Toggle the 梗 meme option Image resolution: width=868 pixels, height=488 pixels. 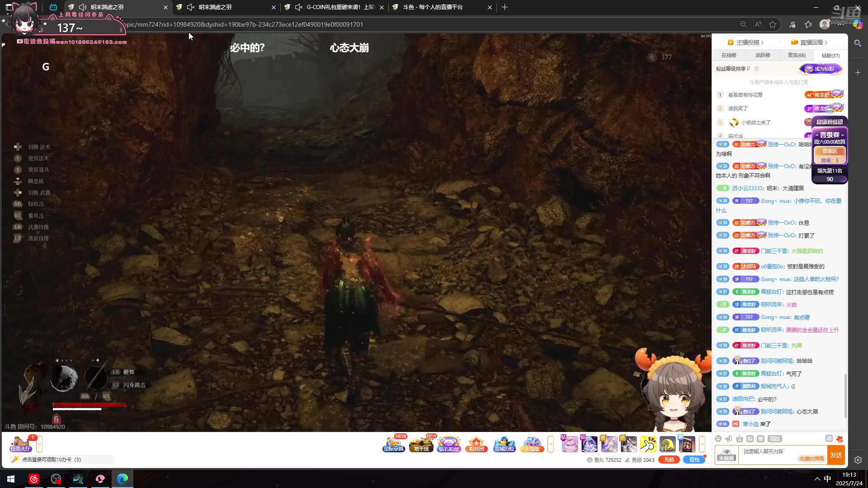(x=761, y=439)
